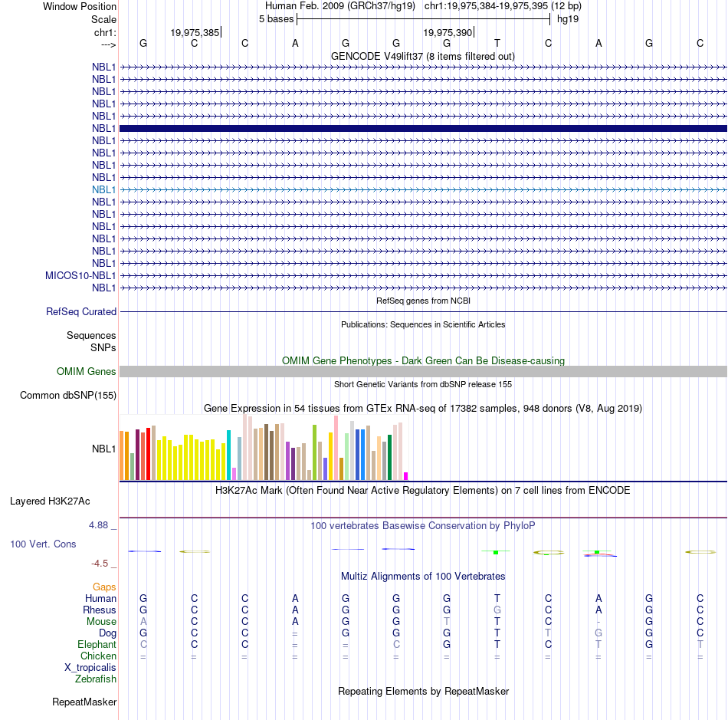Image resolution: width=728 pixels, height=720 pixels.
Task: Click the 'Elephant' alignment row label
Action: pyautogui.click(x=97, y=644)
